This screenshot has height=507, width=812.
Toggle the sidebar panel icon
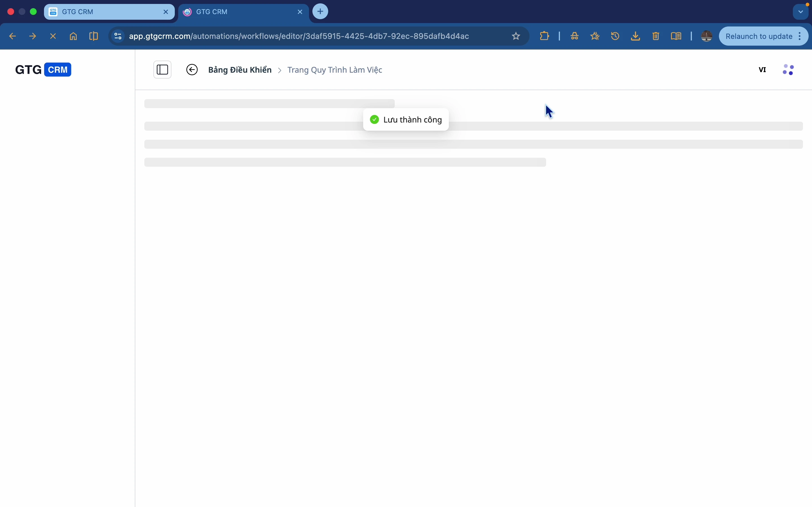(x=162, y=70)
